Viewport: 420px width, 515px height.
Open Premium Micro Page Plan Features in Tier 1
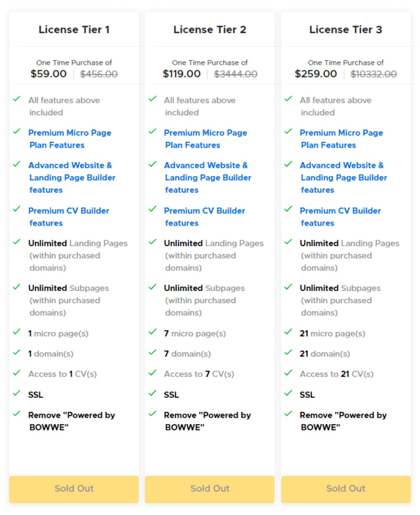pyautogui.click(x=69, y=139)
